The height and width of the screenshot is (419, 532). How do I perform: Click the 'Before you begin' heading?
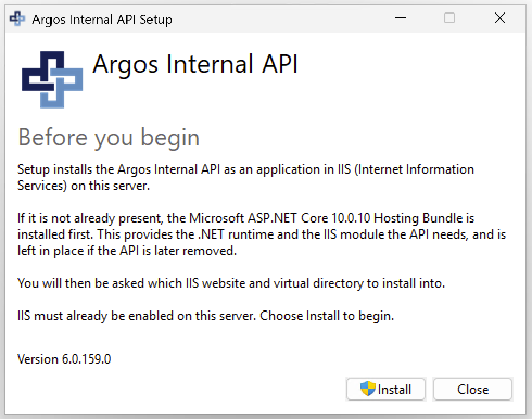click(x=109, y=138)
